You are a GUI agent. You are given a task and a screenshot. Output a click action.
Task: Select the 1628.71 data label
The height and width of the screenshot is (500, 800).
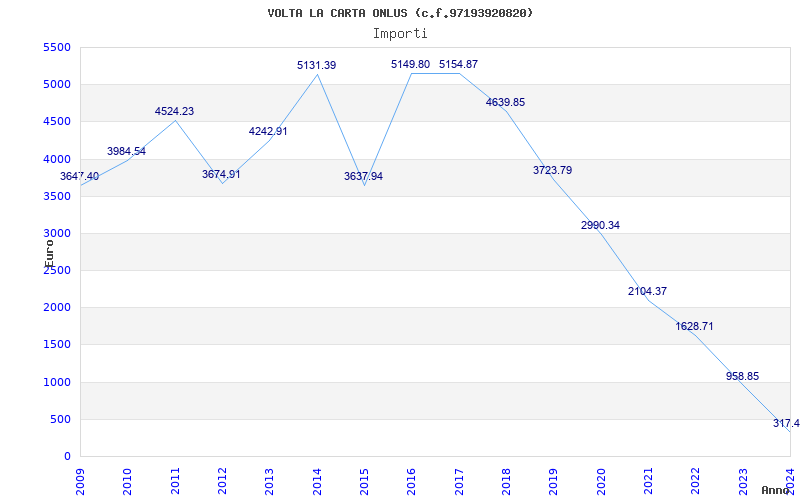[694, 326]
